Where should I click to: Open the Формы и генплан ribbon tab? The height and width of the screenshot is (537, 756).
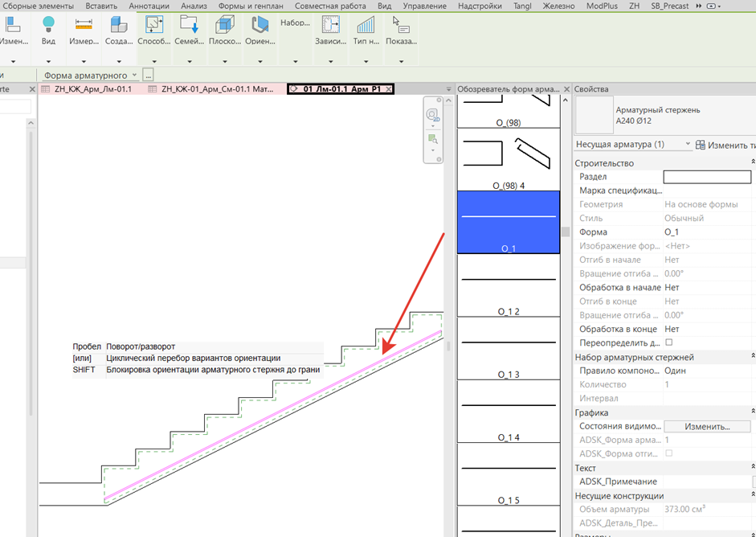251,6
